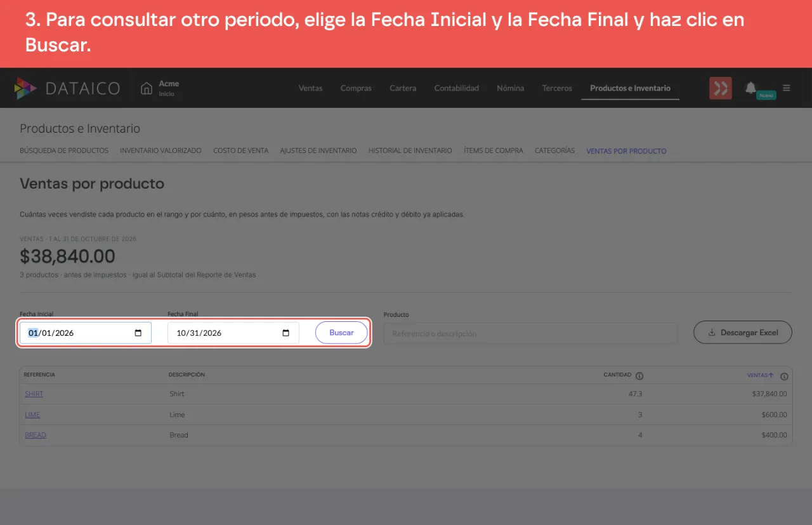Open the LIME reference link
The height and width of the screenshot is (525, 812).
point(32,415)
